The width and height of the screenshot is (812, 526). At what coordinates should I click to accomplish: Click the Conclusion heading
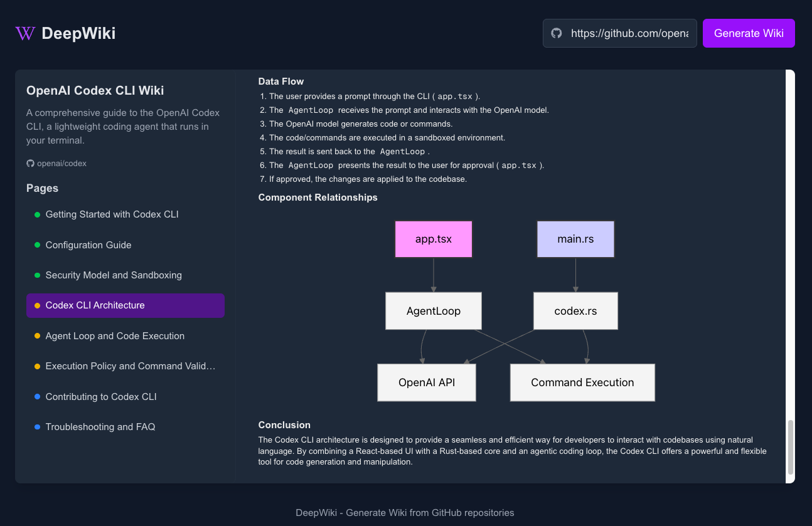[284, 425]
